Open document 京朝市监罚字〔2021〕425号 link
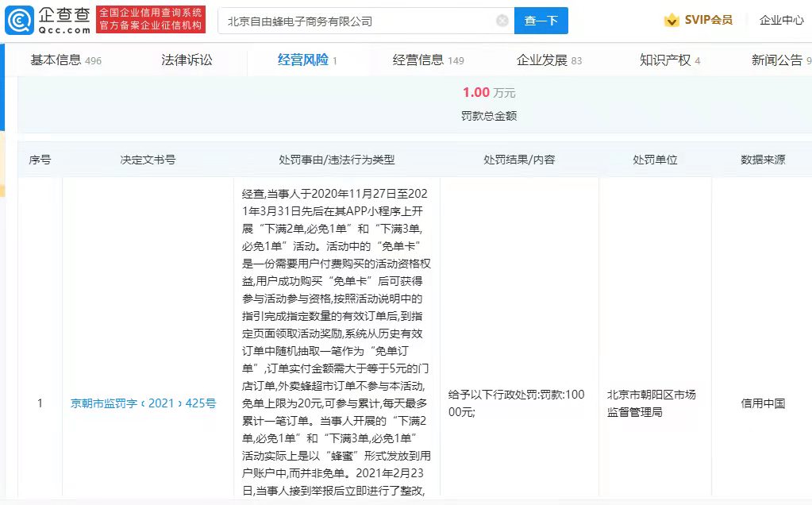This screenshot has width=812, height=505. coord(144,403)
